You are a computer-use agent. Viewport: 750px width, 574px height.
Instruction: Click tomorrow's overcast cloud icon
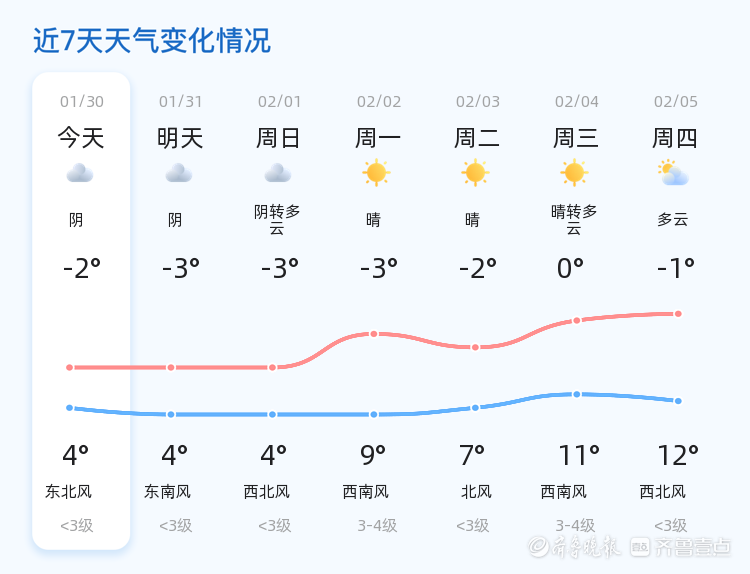click(179, 174)
